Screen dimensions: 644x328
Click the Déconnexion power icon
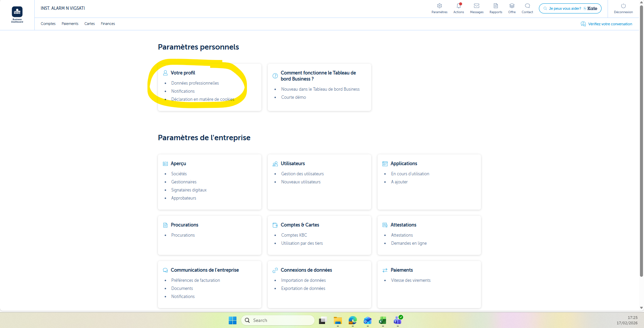pos(623,6)
